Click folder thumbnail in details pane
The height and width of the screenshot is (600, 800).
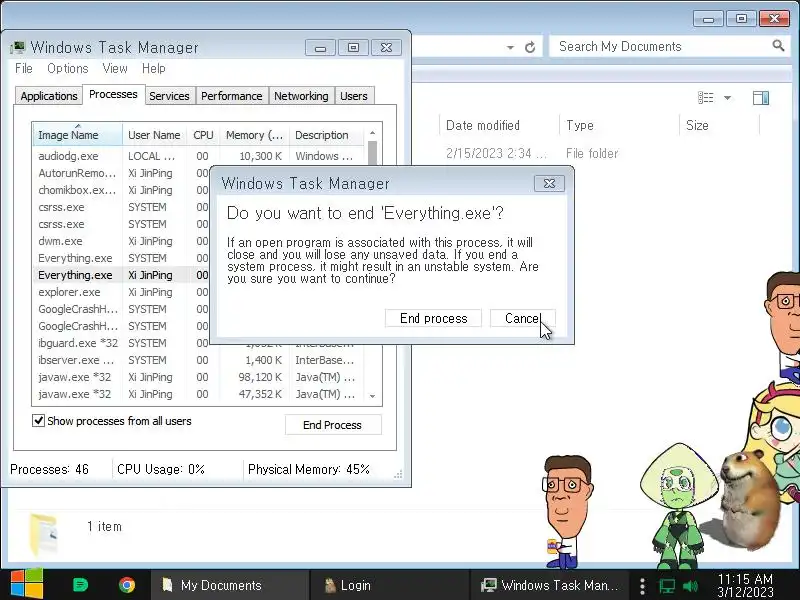tap(44, 534)
